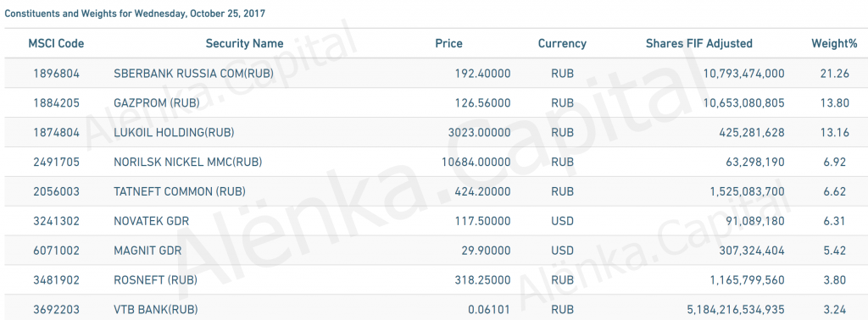The image size is (868, 320).
Task: Click MSCI code 1896804
Action: click(x=56, y=73)
